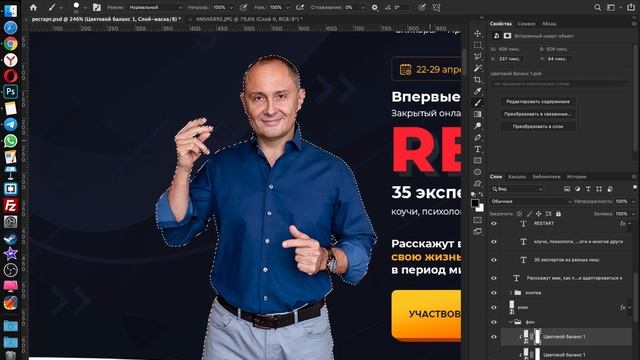Switch to the '4N0A6892.JPG' document tab
Screen dimensions: 640x360
[x=249, y=19]
